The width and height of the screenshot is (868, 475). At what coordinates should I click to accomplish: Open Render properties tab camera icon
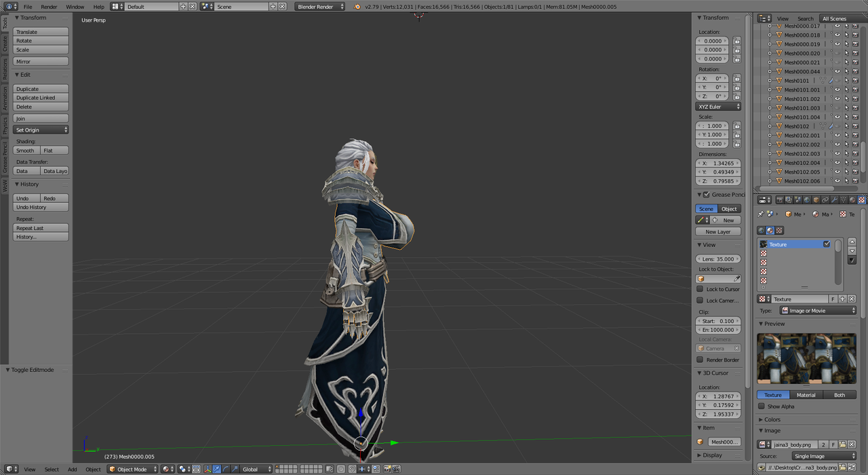[x=780, y=199]
